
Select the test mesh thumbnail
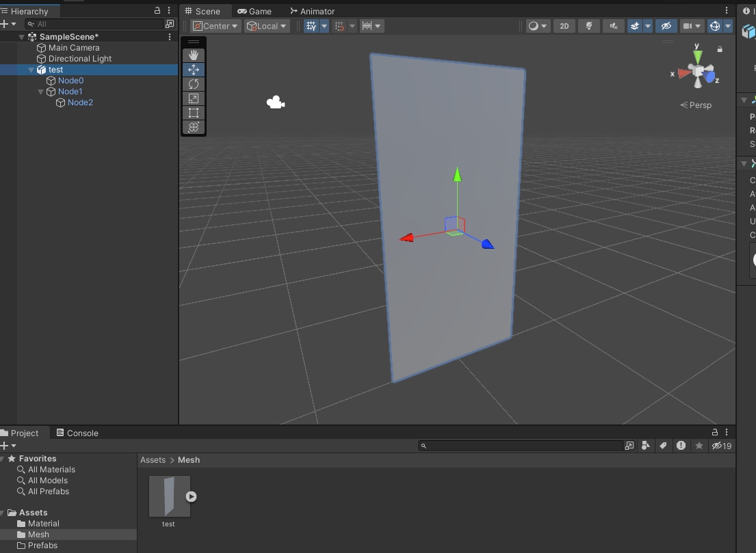point(169,496)
